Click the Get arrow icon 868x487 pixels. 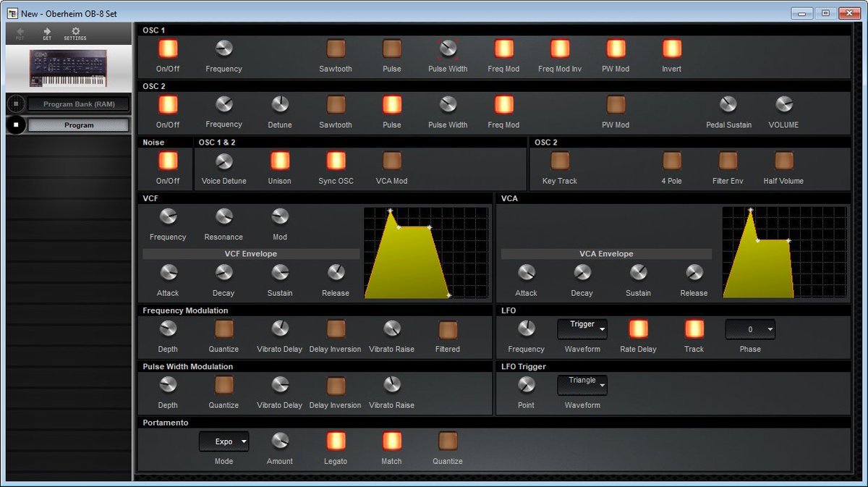(x=47, y=32)
